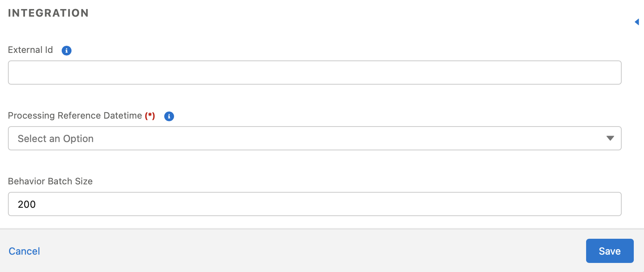
Task: Show help tooltip for the External Id field
Action: coord(67,50)
